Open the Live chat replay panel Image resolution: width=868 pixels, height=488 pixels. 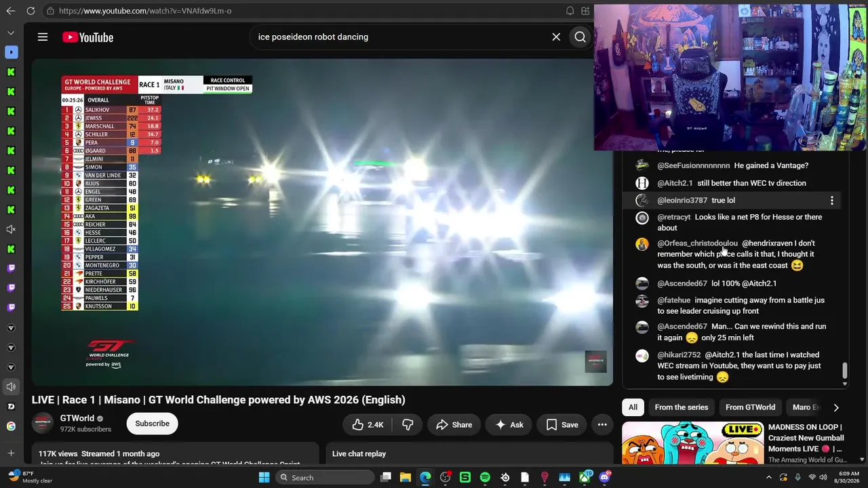[469, 454]
